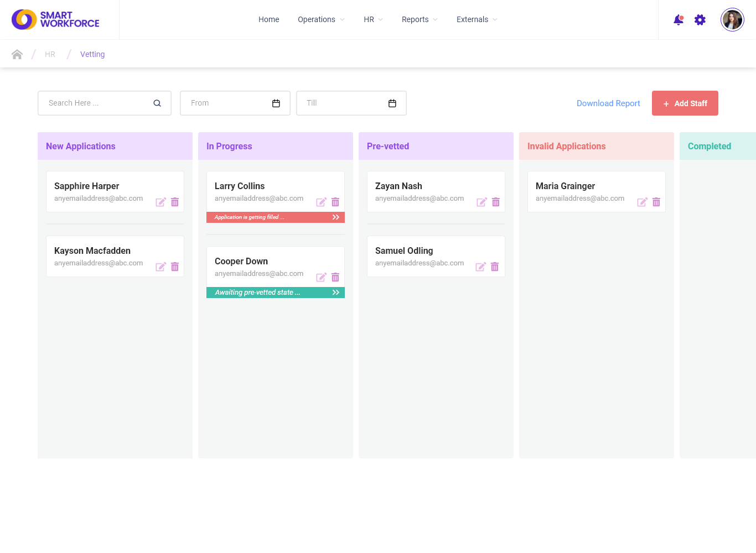This screenshot has height=553, width=756.
Task: Click the Add Staff button
Action: click(x=685, y=103)
